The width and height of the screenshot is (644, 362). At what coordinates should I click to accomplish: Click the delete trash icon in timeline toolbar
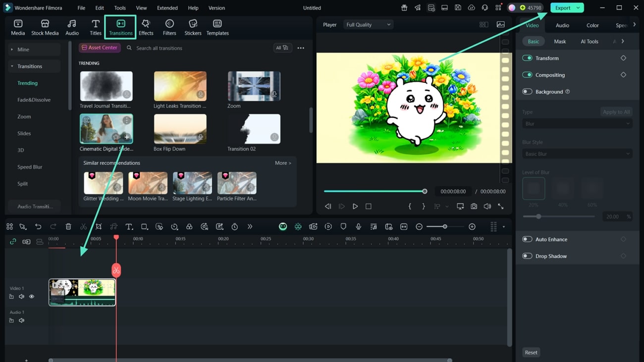click(x=68, y=226)
